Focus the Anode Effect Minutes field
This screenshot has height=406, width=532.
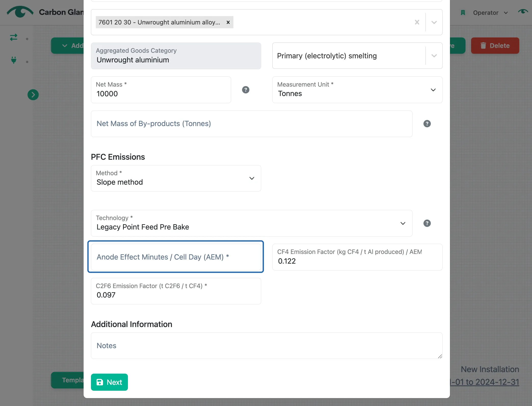point(176,257)
